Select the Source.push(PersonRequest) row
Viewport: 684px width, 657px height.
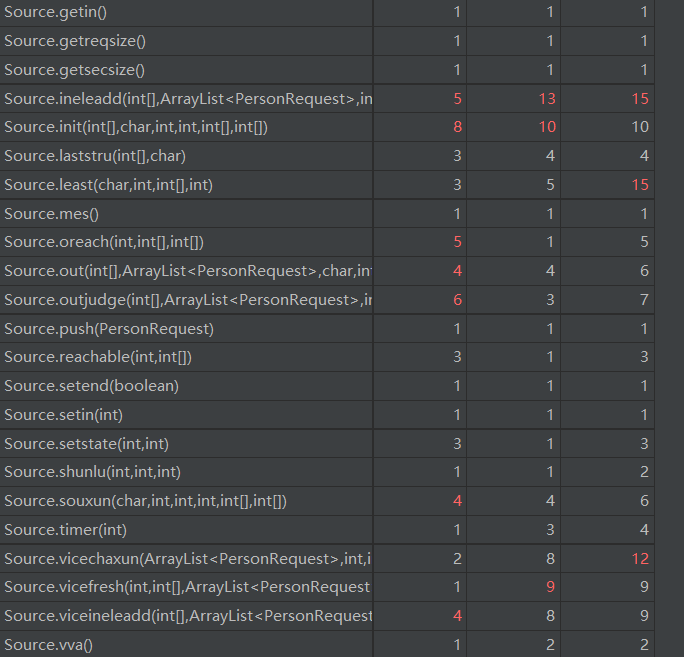click(x=109, y=329)
